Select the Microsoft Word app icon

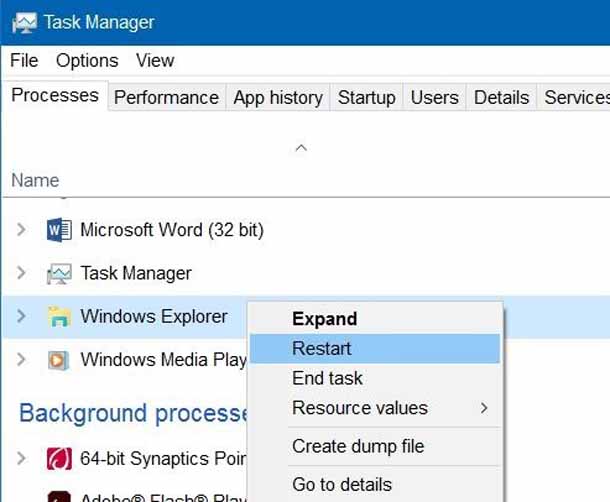pos(59,230)
